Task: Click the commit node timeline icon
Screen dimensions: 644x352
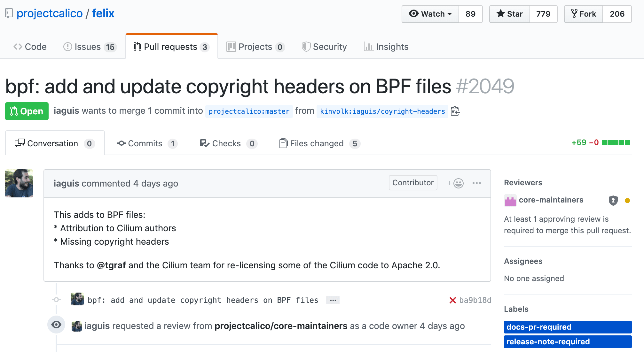Action: [x=56, y=300]
